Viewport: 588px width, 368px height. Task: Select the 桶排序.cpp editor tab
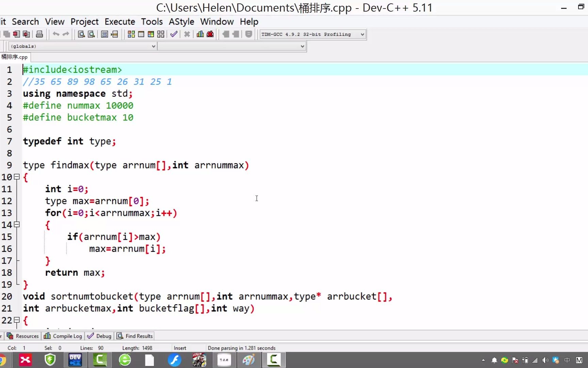tap(15, 57)
